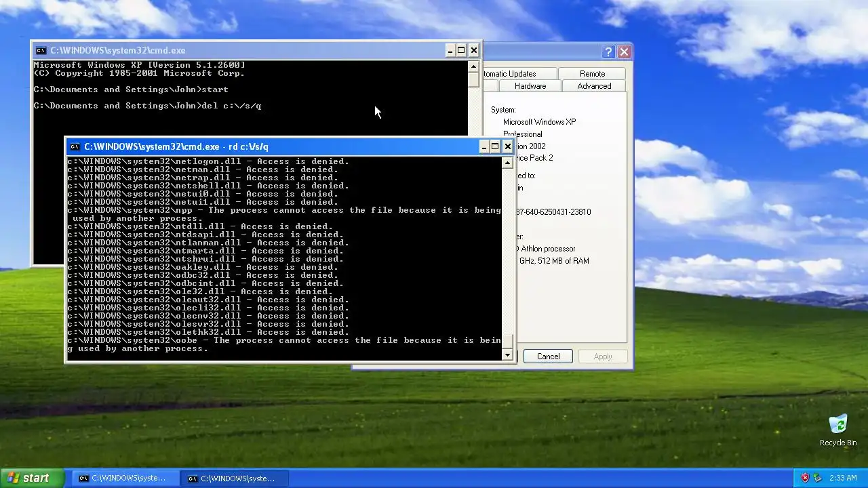This screenshot has height=488, width=868.
Task: Maximize the back cmd.exe window
Action: click(x=461, y=50)
